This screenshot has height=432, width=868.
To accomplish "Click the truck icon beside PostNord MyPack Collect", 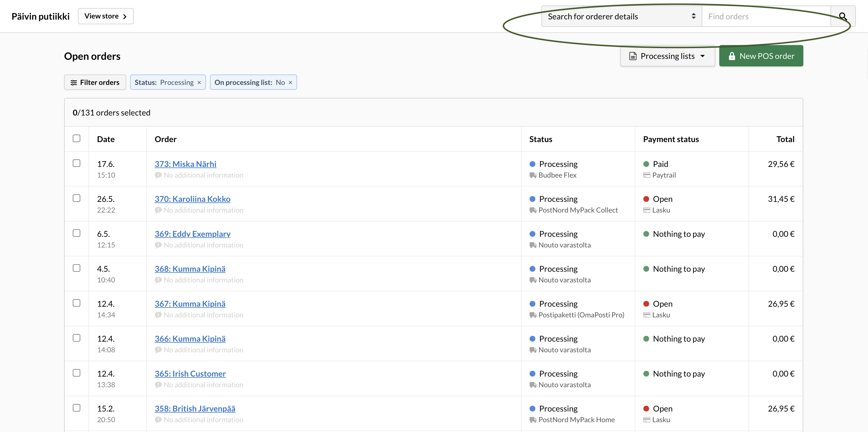I will (x=533, y=210).
